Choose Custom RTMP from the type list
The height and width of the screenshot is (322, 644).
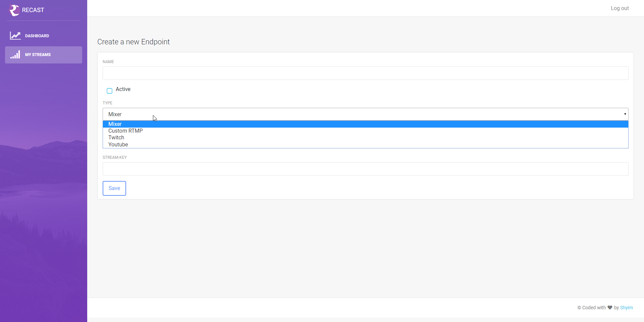tap(365, 131)
